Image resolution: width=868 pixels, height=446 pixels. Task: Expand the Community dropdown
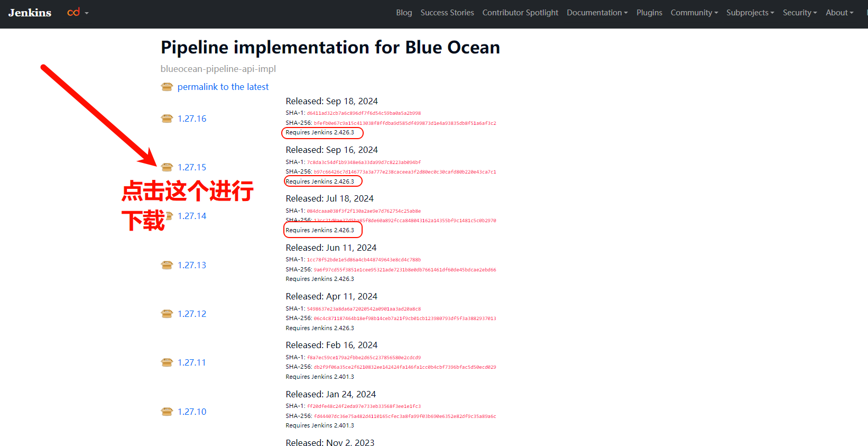694,13
